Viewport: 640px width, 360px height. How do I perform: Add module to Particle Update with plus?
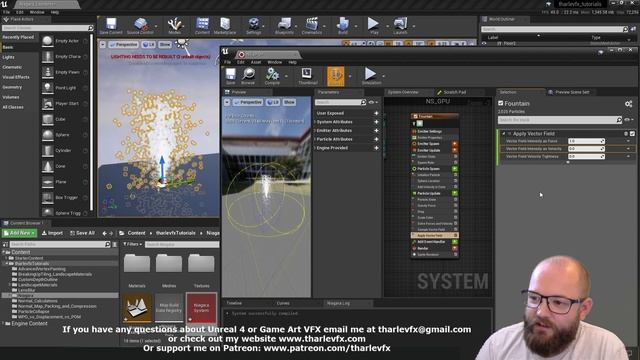tap(455, 193)
